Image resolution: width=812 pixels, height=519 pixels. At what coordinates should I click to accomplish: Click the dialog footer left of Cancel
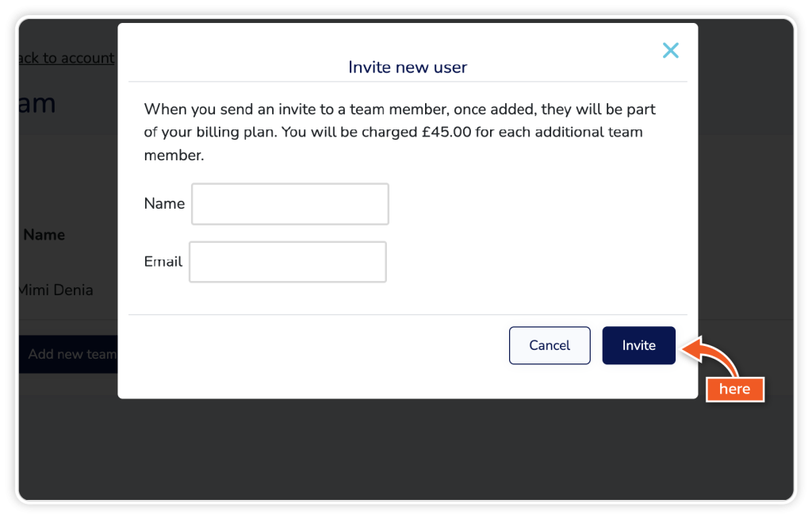(317, 345)
